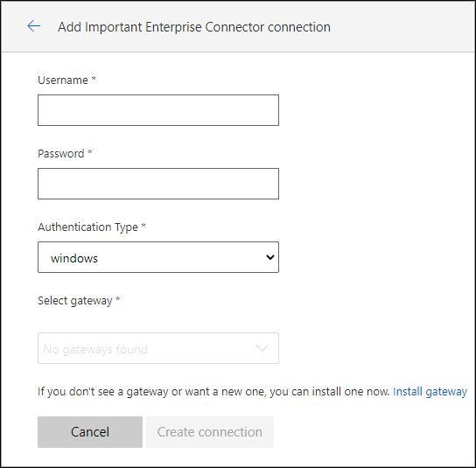Focus the Password text box
The width and height of the screenshot is (476, 468).
pyautogui.click(x=158, y=184)
